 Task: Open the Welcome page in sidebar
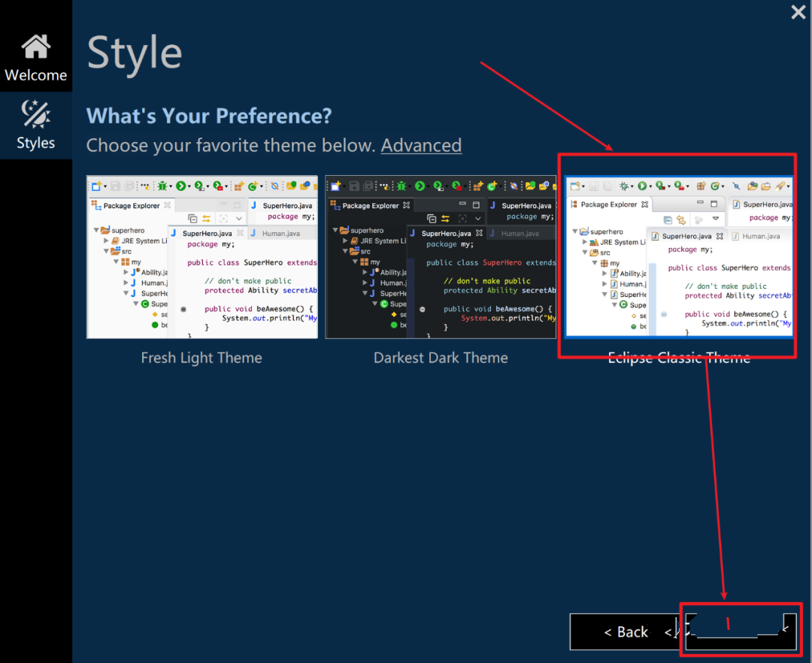[x=36, y=58]
